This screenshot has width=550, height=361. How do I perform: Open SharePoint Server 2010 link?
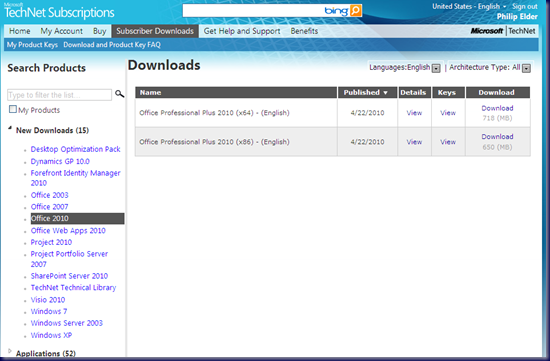click(69, 276)
